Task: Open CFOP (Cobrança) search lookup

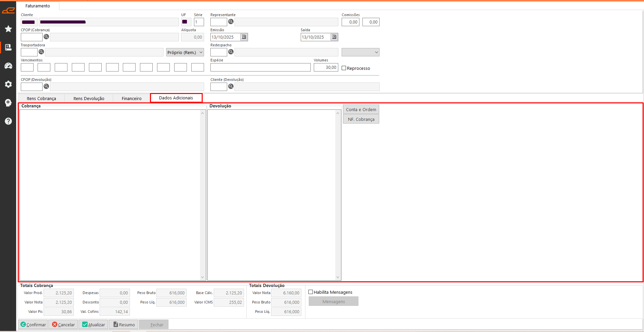Action: [x=46, y=37]
